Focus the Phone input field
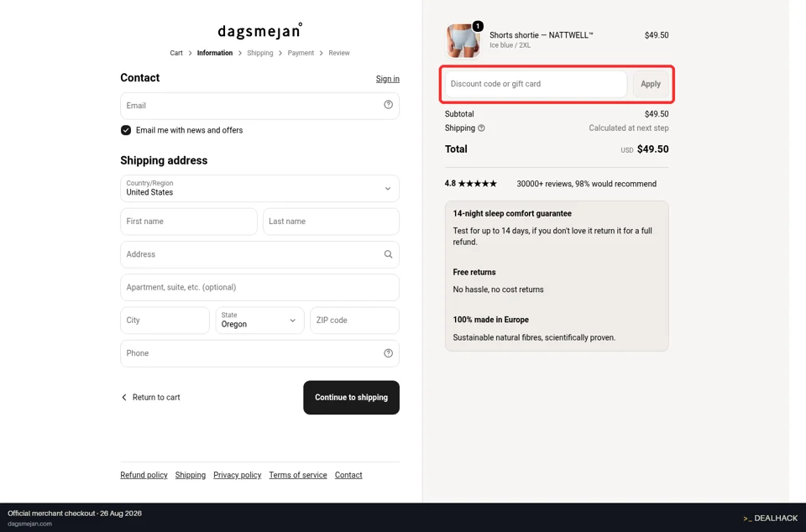This screenshot has width=806, height=532. 259,353
